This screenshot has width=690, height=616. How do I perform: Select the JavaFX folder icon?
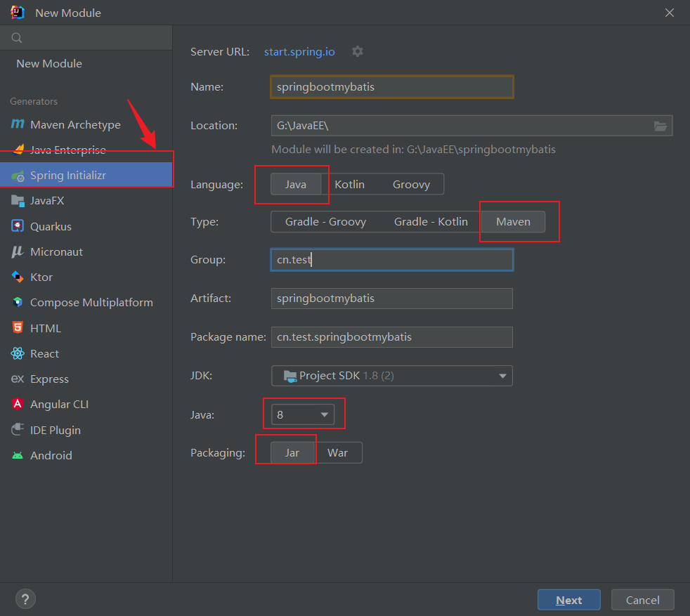pos(18,201)
